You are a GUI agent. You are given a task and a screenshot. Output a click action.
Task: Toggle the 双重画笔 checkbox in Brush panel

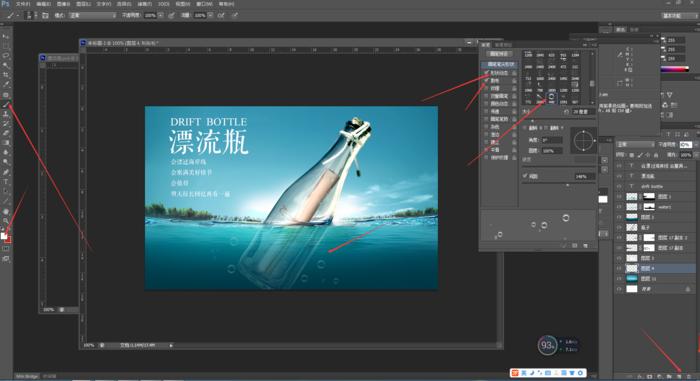click(487, 96)
